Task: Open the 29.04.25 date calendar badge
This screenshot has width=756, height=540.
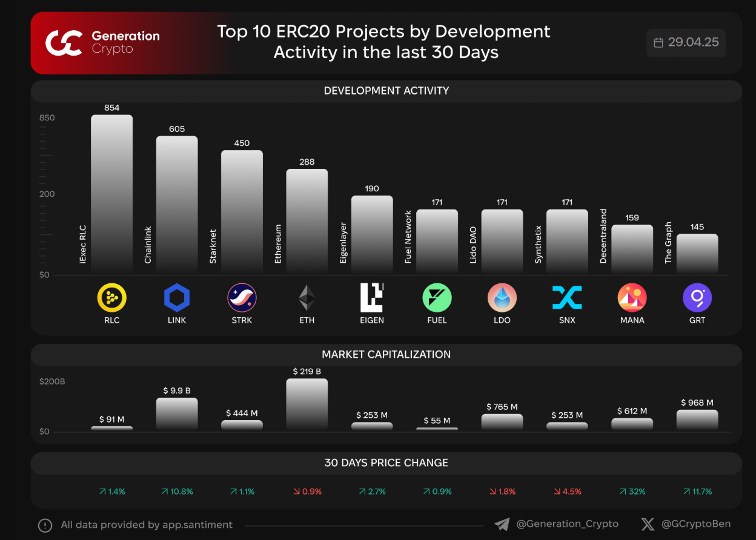Action: coord(686,42)
